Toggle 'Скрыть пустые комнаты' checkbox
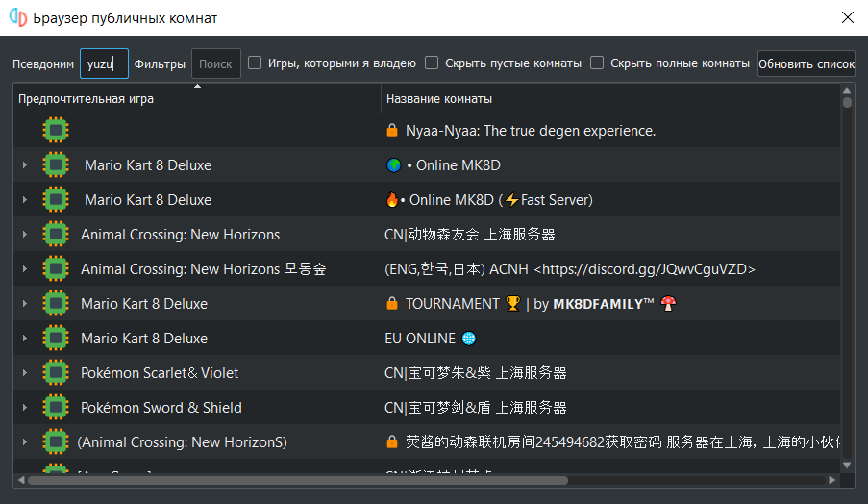The width and height of the screenshot is (868, 504). point(432,63)
